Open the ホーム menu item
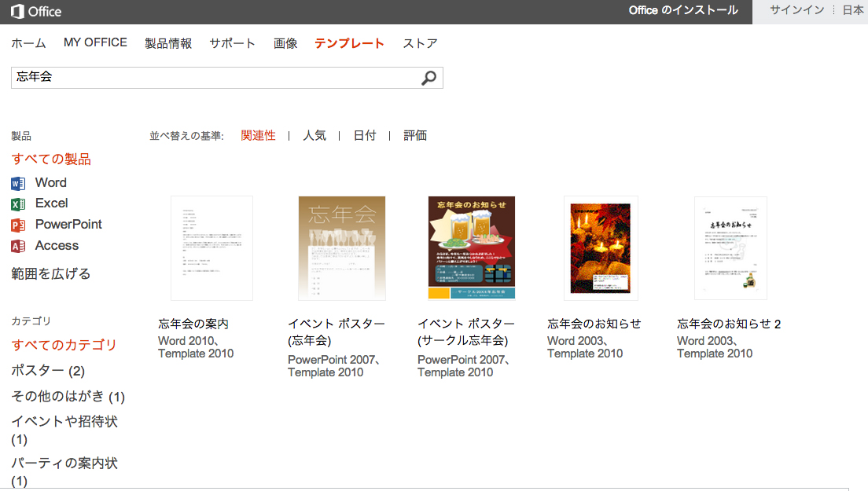This screenshot has height=491, width=868. tap(28, 43)
